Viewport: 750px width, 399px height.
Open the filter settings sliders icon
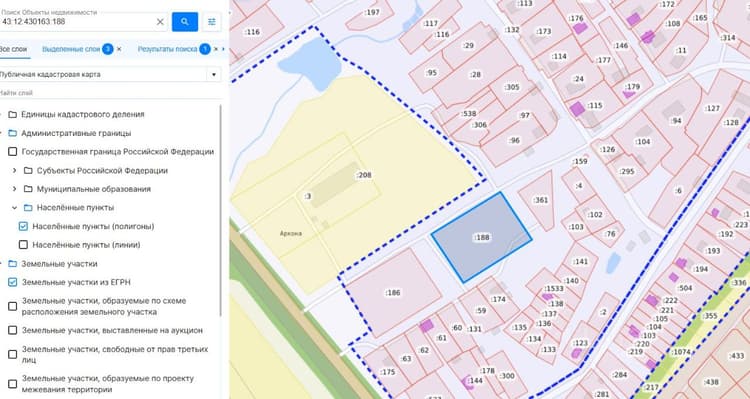[x=211, y=22]
